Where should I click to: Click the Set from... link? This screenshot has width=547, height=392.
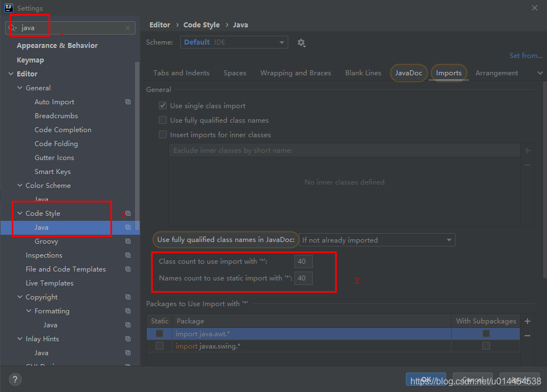526,55
